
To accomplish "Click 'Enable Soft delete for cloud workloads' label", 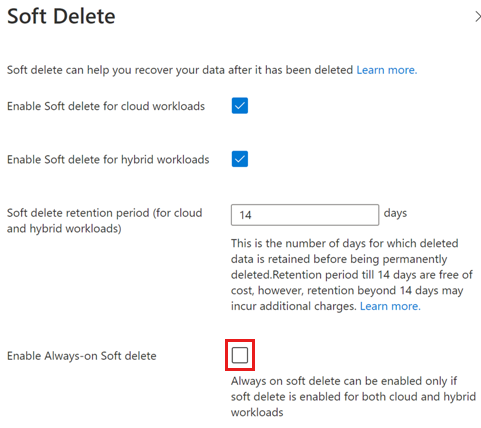I will coord(106,106).
